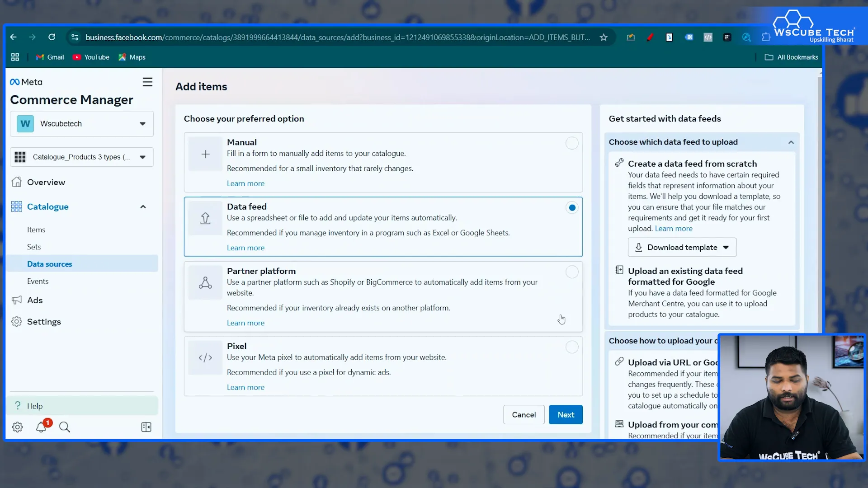Open Data sources in sidebar
This screenshot has width=868, height=488.
coord(82,264)
